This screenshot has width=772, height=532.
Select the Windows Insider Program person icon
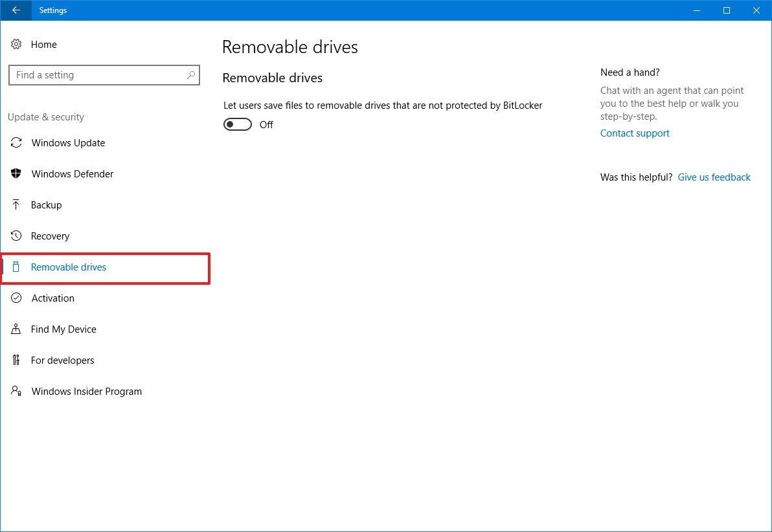[16, 391]
